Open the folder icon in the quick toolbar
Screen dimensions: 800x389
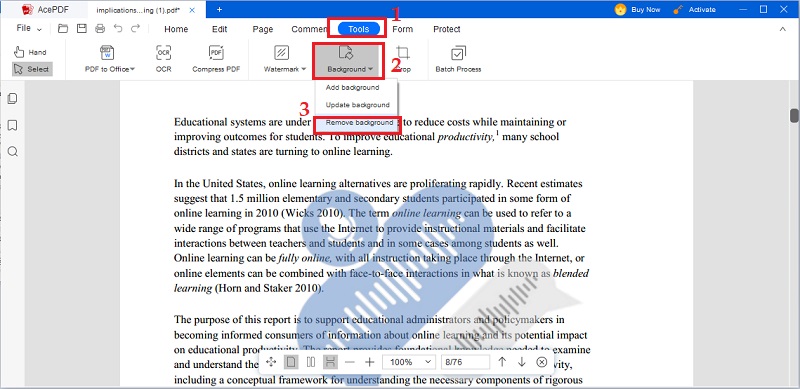(x=63, y=29)
